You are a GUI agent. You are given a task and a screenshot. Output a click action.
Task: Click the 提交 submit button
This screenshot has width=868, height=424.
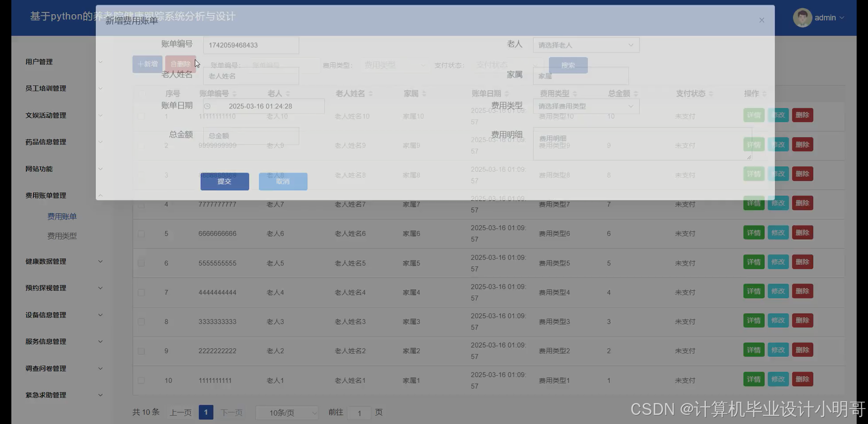(224, 181)
